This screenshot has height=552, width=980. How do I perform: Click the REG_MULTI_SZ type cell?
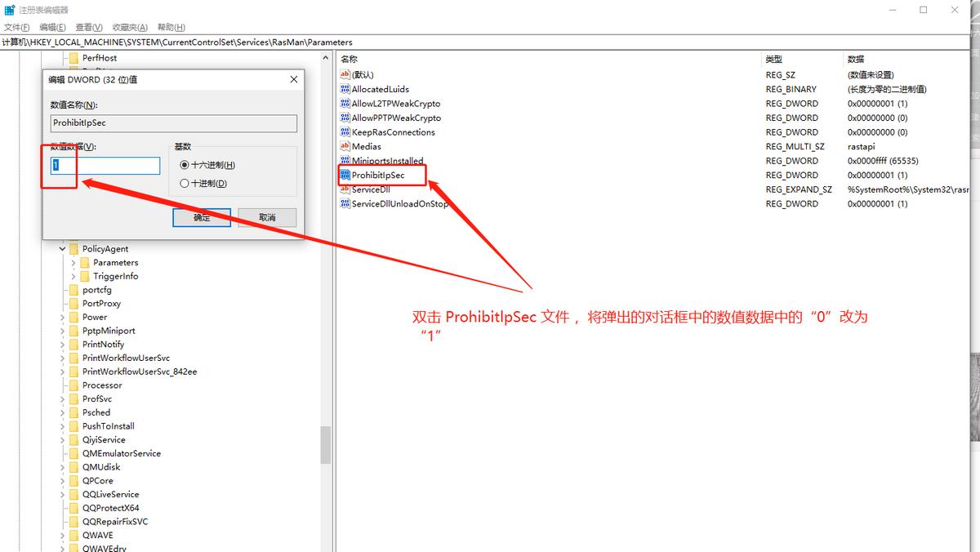pyautogui.click(x=795, y=146)
